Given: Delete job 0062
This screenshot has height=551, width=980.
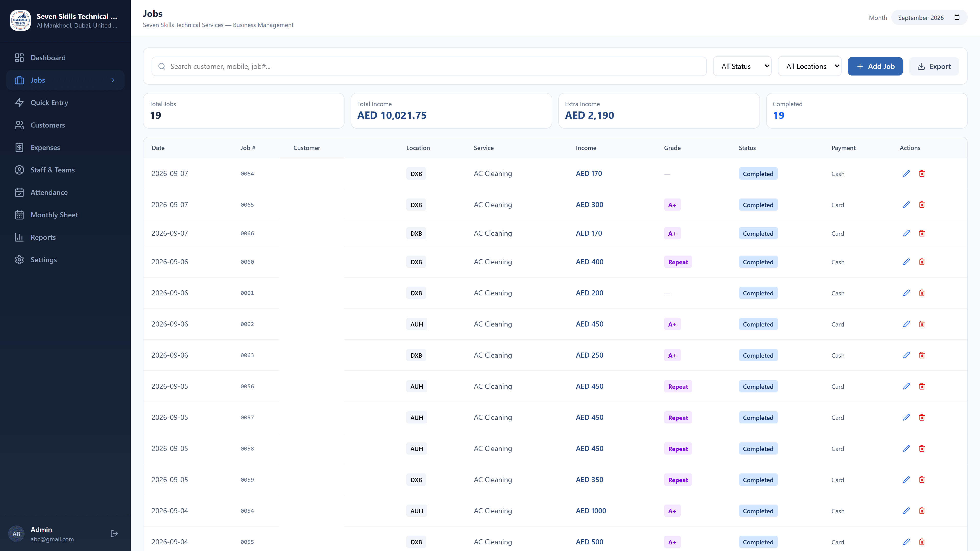Looking at the screenshot, I should tap(922, 324).
